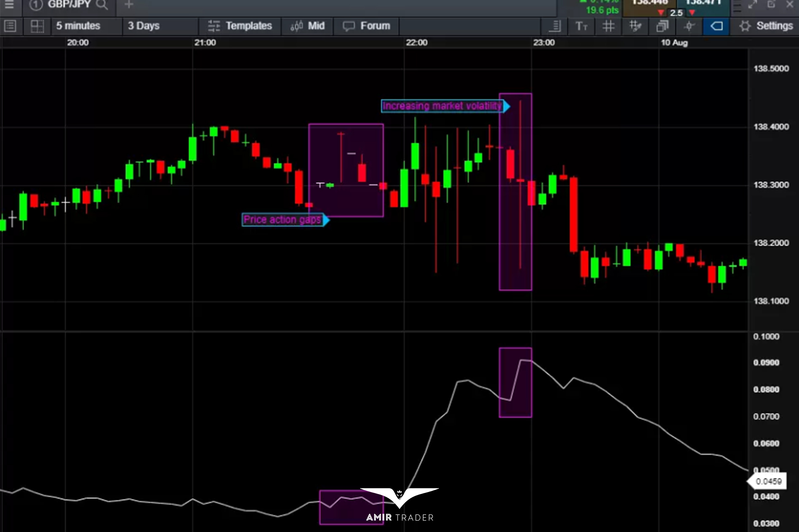Screen dimensions: 799x532
Task: Click the candlestick icon next to Mid
Action: coord(297,26)
